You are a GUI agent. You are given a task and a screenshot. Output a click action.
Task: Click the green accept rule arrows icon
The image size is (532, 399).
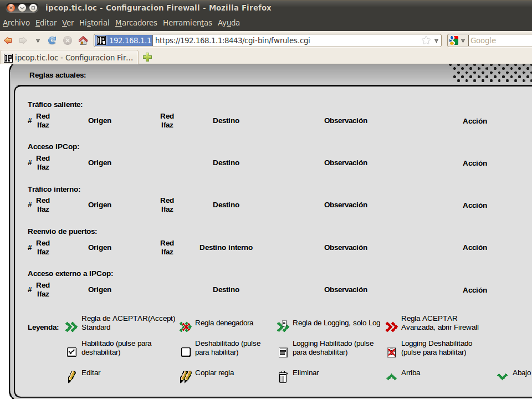tap(71, 327)
